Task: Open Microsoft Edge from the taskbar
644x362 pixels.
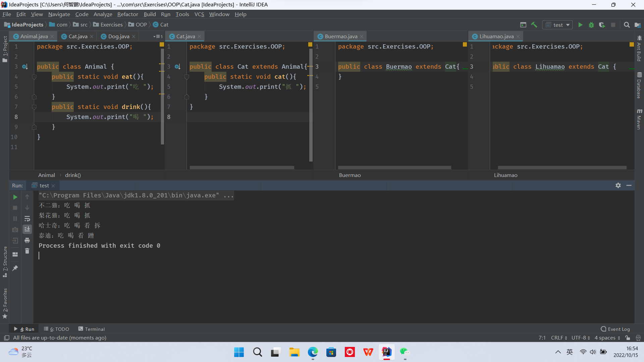Action: point(313,352)
